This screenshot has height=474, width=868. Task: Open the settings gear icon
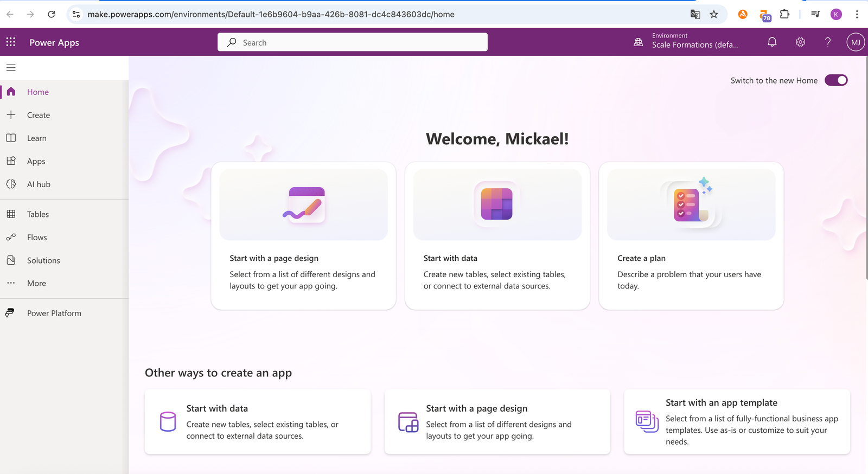(x=800, y=42)
